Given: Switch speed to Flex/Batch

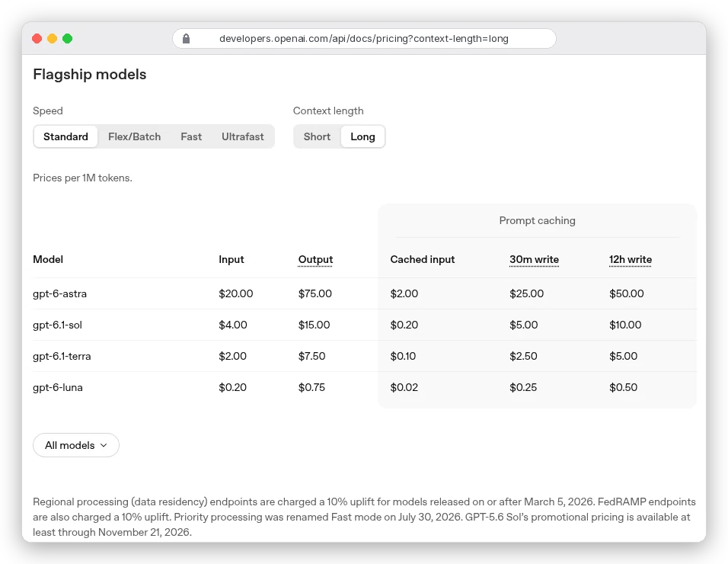Looking at the screenshot, I should coord(134,136).
